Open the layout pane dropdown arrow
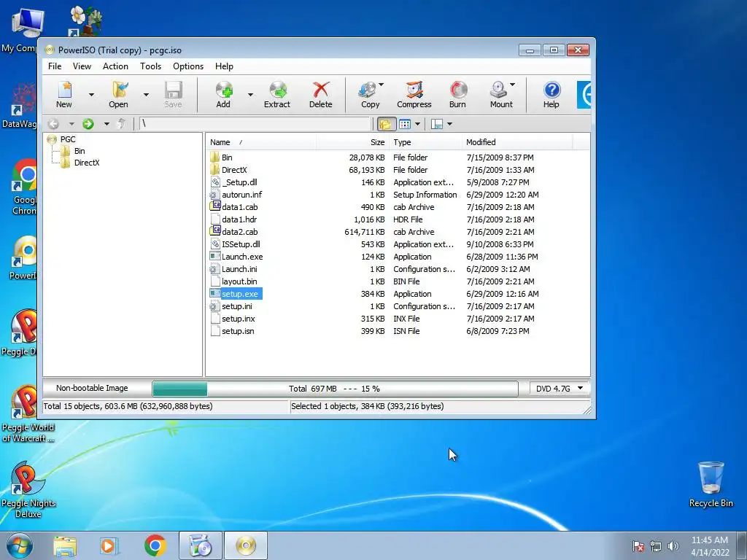Viewport: 747px width, 560px height. [449, 124]
